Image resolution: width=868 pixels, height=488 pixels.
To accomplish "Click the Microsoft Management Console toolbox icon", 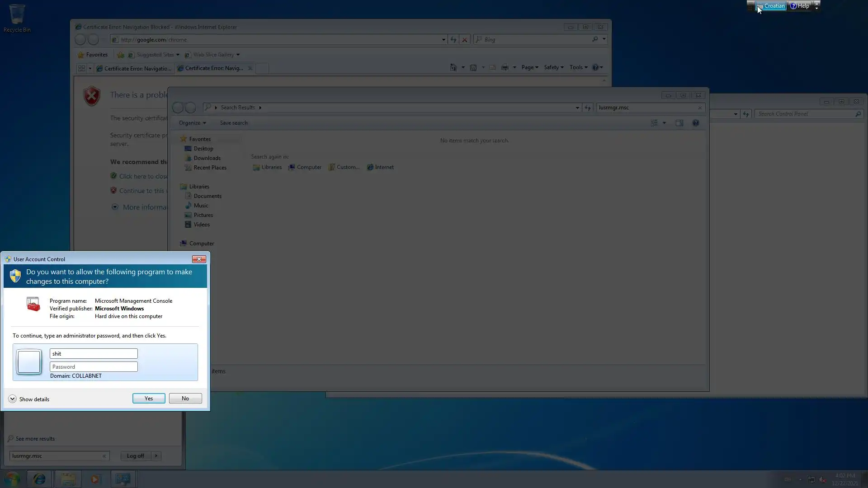I will click(x=33, y=304).
